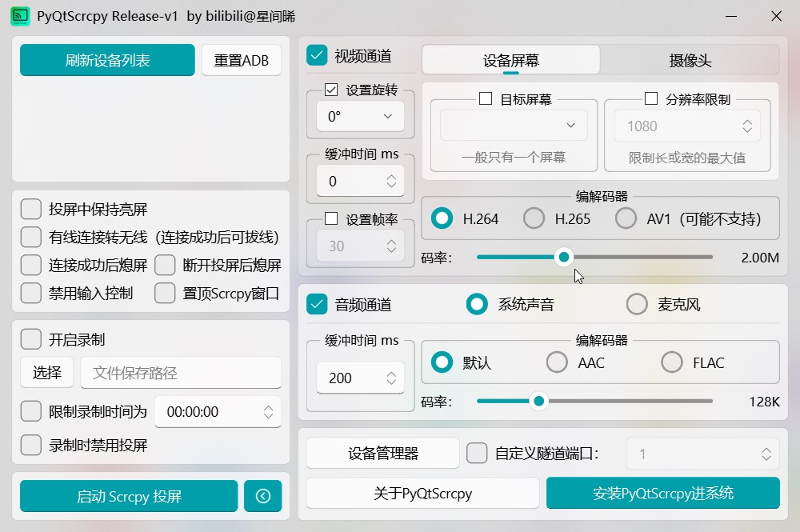Increase the audio 缓冲时间 with the stepper
This screenshot has height=532, width=800.
(391, 372)
